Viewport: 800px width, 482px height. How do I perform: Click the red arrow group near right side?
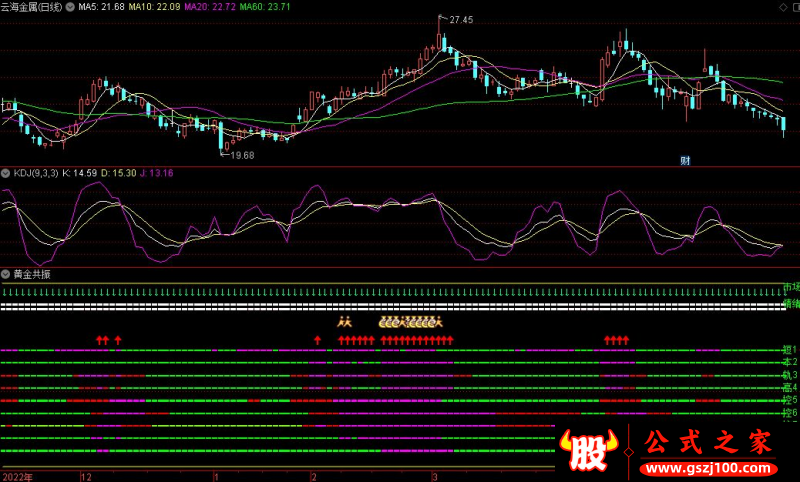pyautogui.click(x=616, y=341)
